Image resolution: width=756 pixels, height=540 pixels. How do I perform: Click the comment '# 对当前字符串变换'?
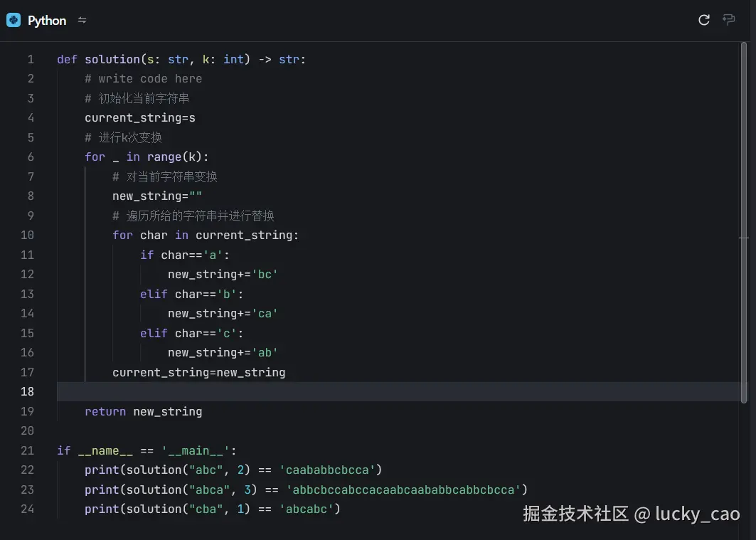(165, 176)
